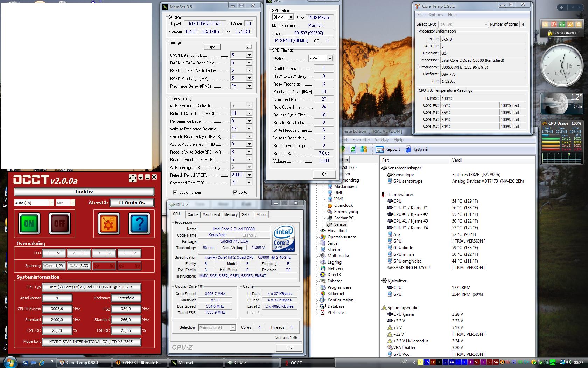Click the >> button in MemSet Timings
588x368 pixels.
(248, 47)
